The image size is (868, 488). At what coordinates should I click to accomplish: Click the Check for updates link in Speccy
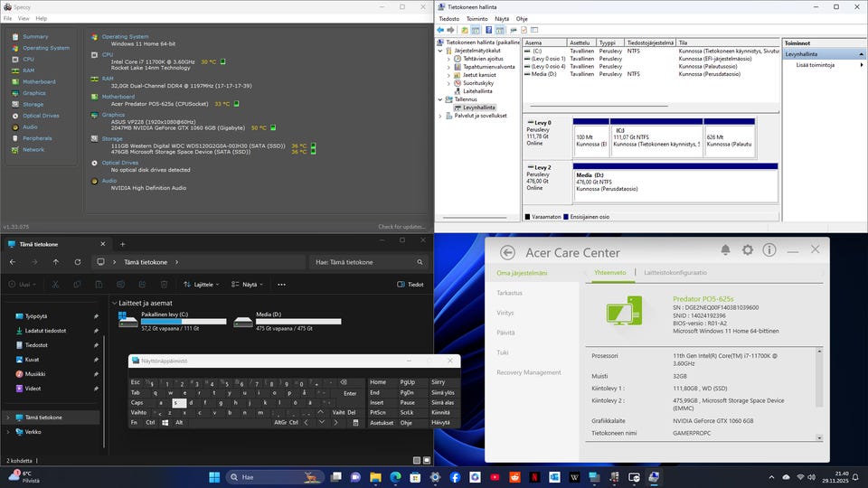pyautogui.click(x=401, y=227)
